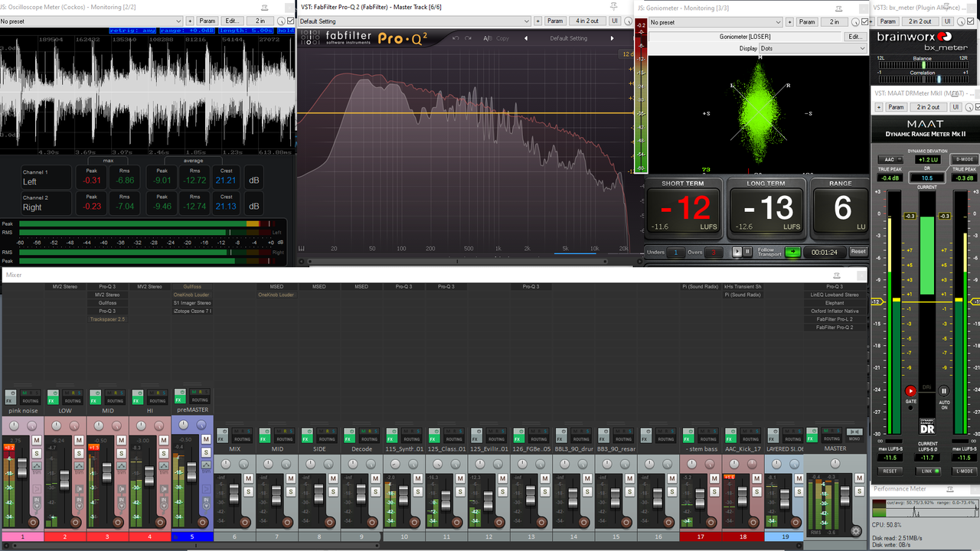Viewport: 980px width, 551px height.
Task: Click Edit button in Goniometer window
Action: 854,37
